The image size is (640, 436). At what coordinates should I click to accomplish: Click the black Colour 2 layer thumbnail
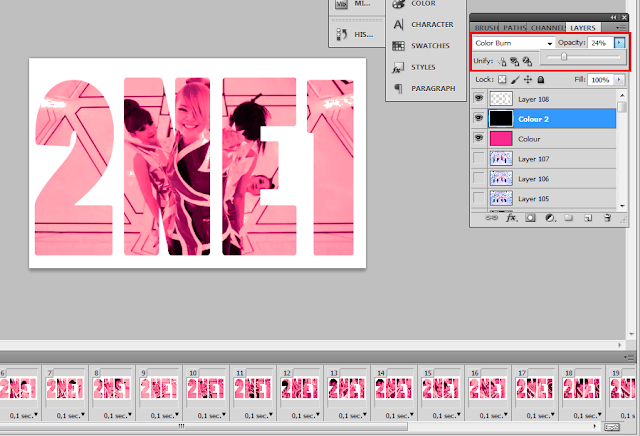(501, 118)
